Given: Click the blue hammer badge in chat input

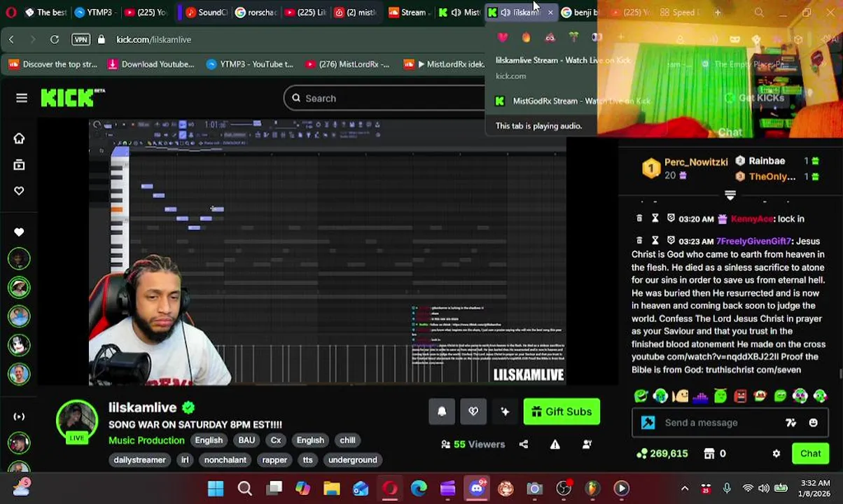Looking at the screenshot, I should tap(648, 423).
